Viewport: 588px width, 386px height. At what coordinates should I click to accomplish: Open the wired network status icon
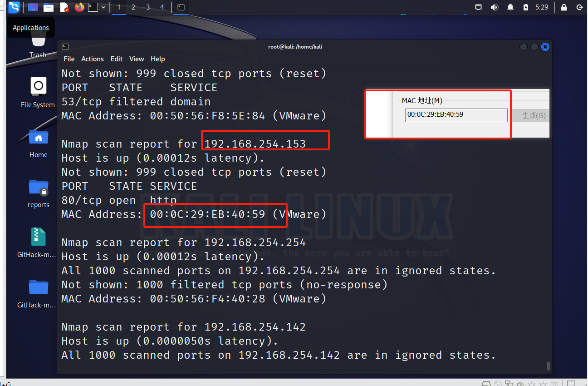coord(478,7)
